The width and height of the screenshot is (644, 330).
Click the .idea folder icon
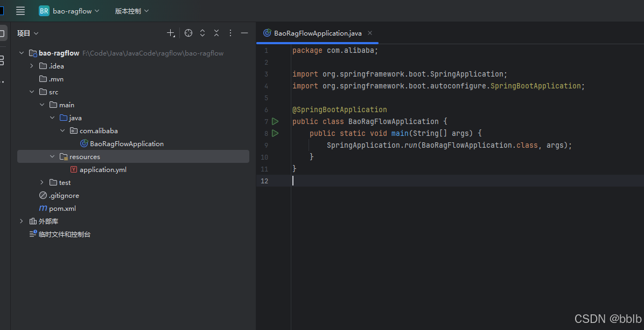point(43,66)
